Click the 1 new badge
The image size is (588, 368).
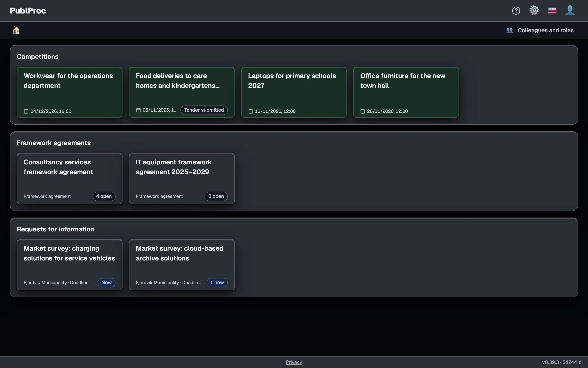[217, 283]
